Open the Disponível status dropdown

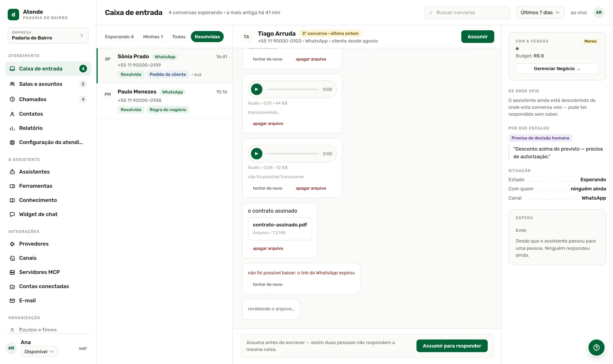39,352
